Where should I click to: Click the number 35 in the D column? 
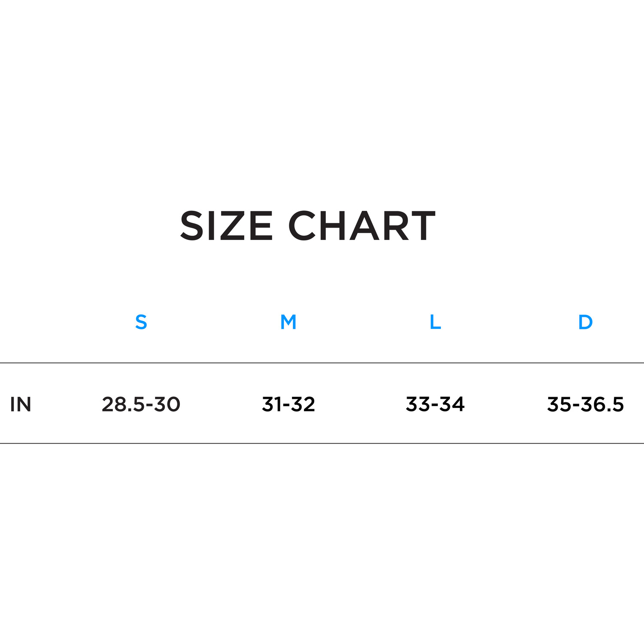pyautogui.click(x=559, y=404)
